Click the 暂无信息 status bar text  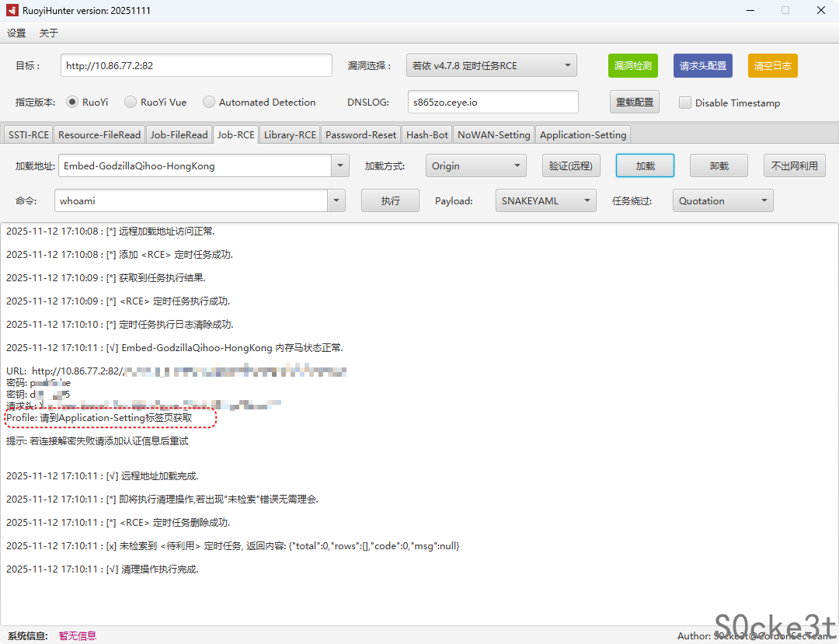point(78,635)
